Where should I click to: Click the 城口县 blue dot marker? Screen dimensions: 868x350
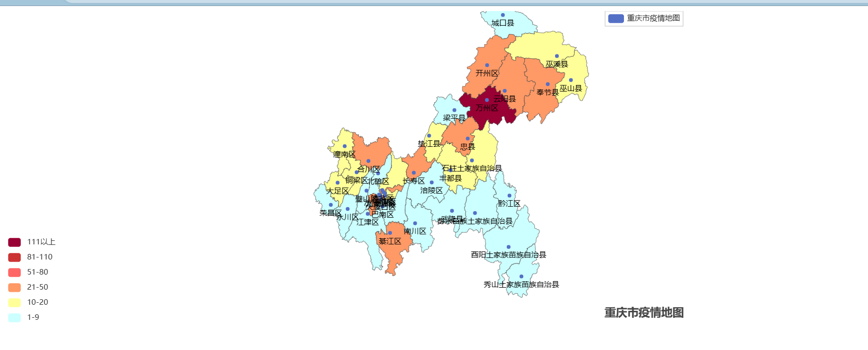click(x=503, y=15)
